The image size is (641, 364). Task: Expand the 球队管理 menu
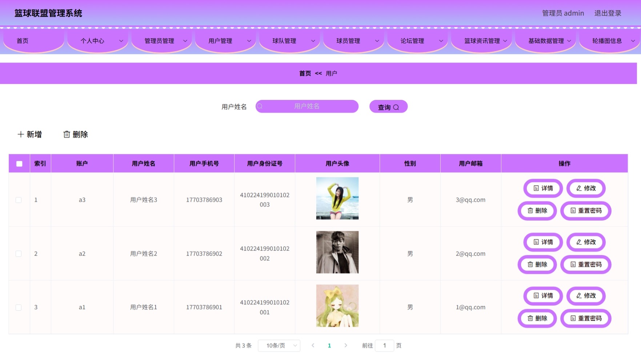pos(289,41)
